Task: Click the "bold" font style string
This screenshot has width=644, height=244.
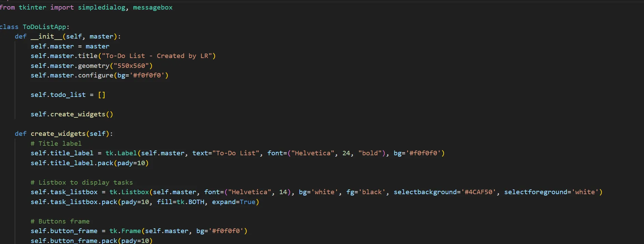Action: click(x=370, y=153)
